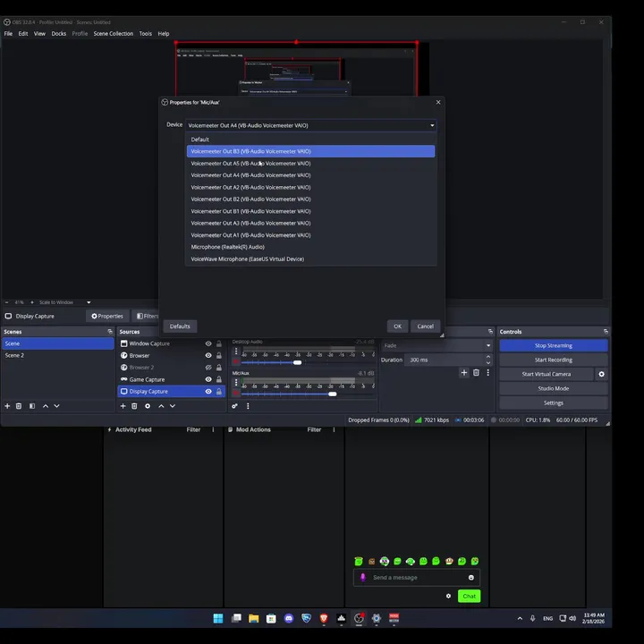Toggle visibility of Display Capture source
The height and width of the screenshot is (644, 644).
208,392
